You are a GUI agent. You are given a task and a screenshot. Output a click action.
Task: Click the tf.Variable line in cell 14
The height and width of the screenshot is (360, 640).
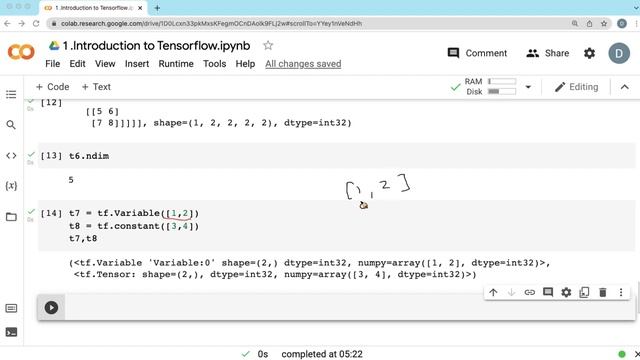pos(134,213)
